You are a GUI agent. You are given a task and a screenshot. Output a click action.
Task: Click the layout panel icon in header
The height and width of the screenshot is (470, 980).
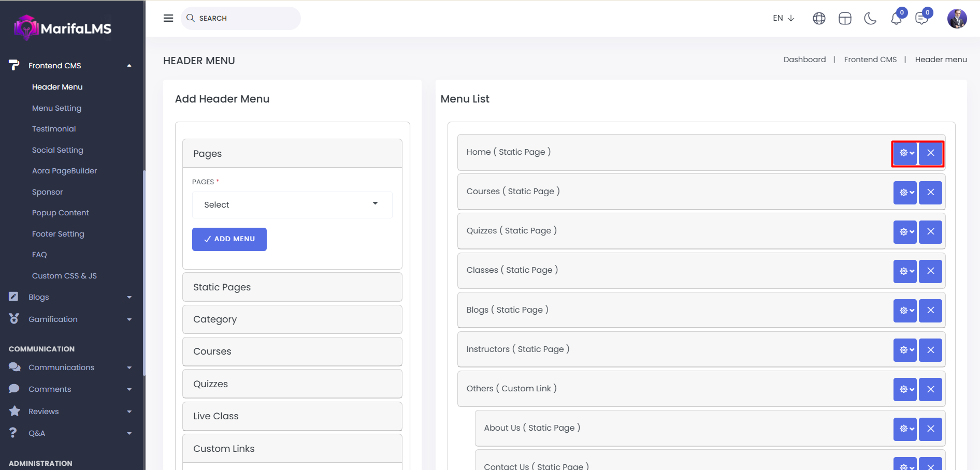(845, 19)
